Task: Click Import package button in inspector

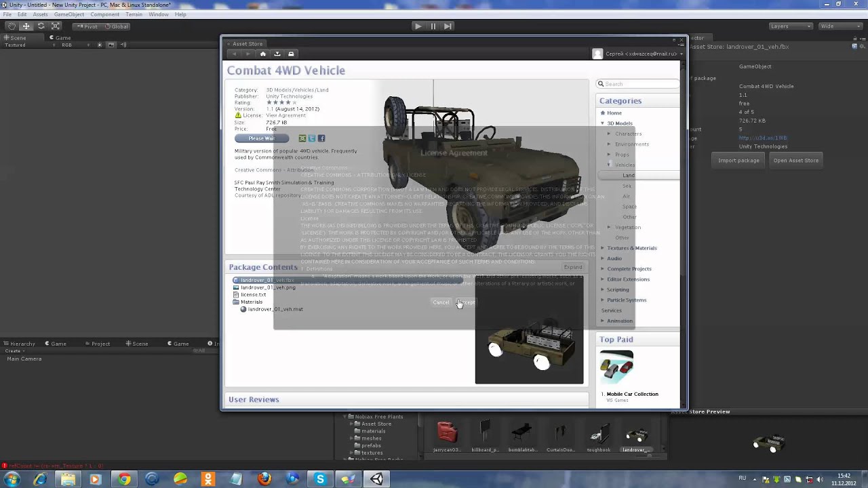Action: pyautogui.click(x=738, y=161)
